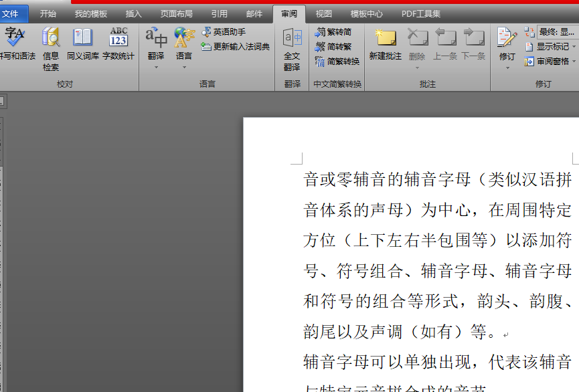Click the paragraph line starting 音或零辅音

pyautogui.click(x=437, y=180)
